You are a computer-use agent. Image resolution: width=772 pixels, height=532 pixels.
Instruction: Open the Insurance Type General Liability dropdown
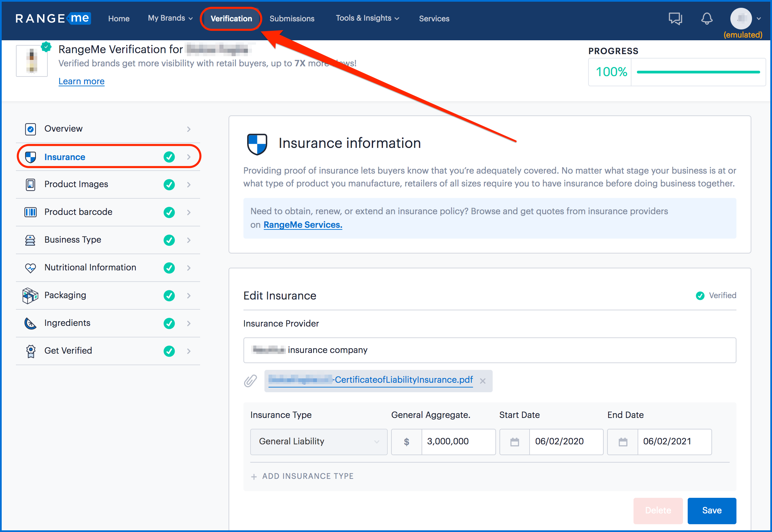[319, 442]
